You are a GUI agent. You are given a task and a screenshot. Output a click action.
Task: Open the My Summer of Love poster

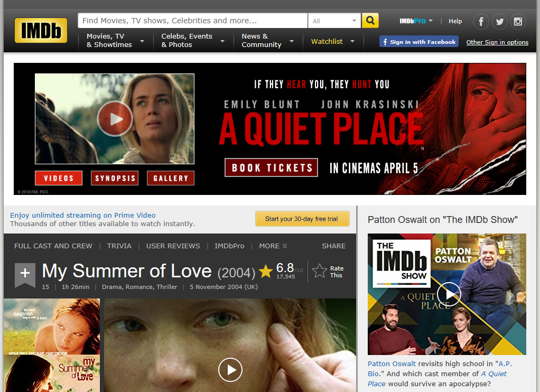(52, 345)
